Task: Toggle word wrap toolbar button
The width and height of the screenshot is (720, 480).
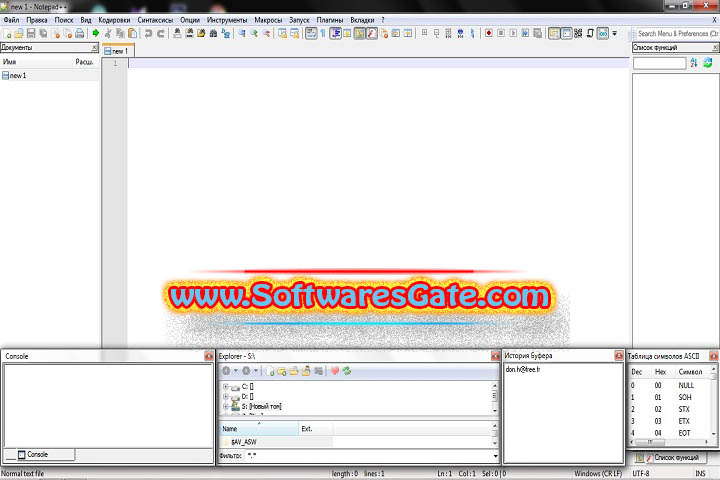Action: pyautogui.click(x=311, y=34)
